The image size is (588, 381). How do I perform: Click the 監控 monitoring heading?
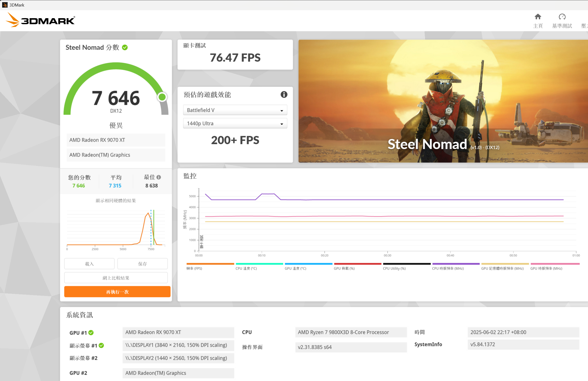click(x=190, y=176)
